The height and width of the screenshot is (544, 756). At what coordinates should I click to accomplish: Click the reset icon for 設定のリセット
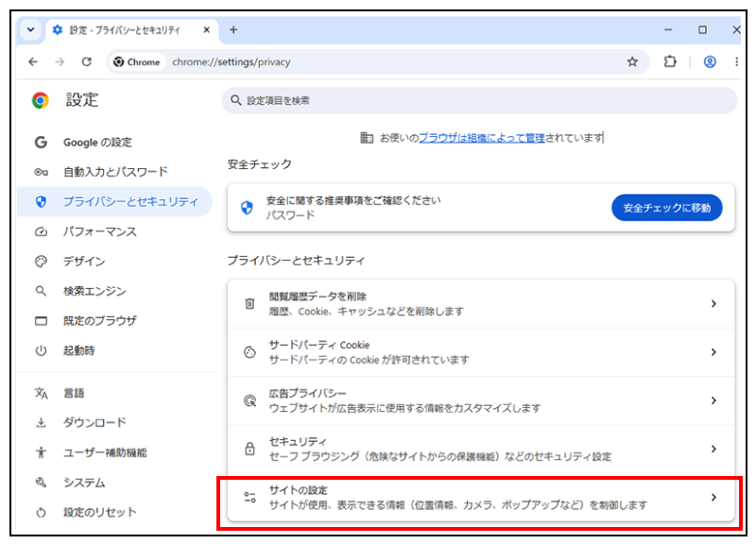[41, 512]
